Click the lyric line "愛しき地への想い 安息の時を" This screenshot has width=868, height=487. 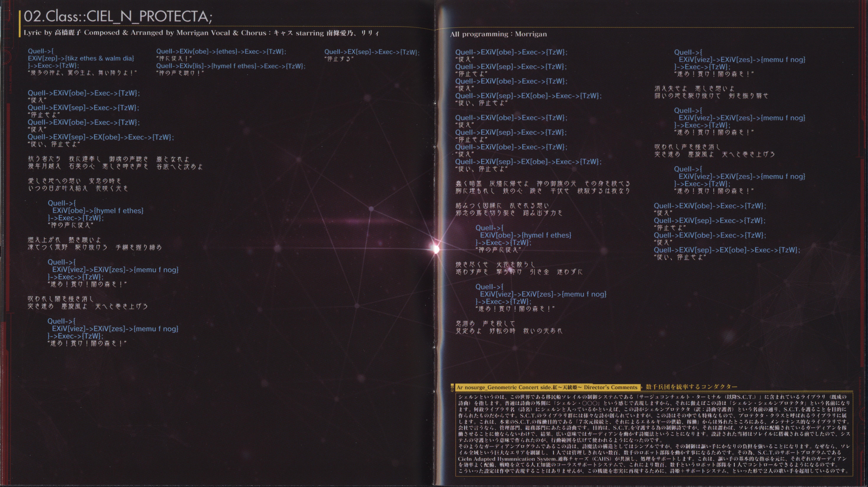coord(74,181)
